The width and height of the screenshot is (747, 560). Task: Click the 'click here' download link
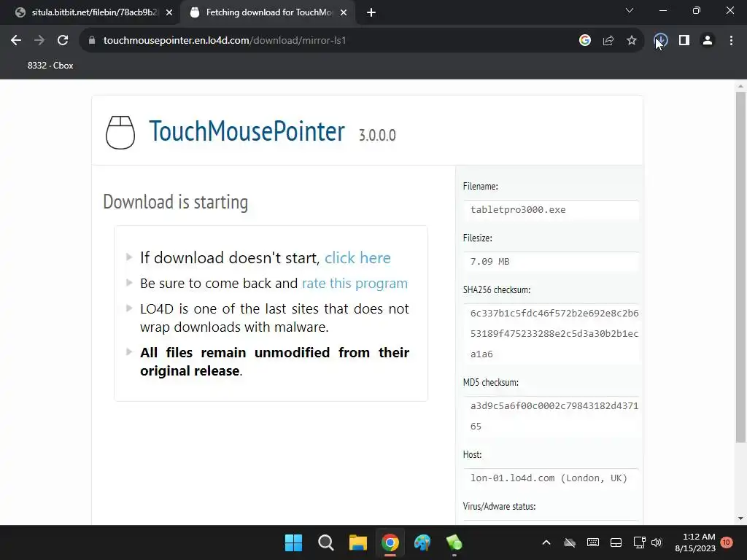357,257
